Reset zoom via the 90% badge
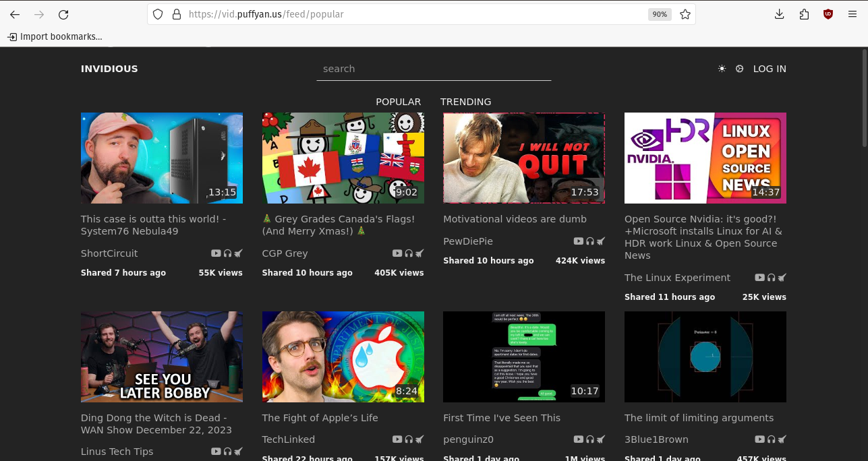The width and height of the screenshot is (868, 461). point(659,14)
